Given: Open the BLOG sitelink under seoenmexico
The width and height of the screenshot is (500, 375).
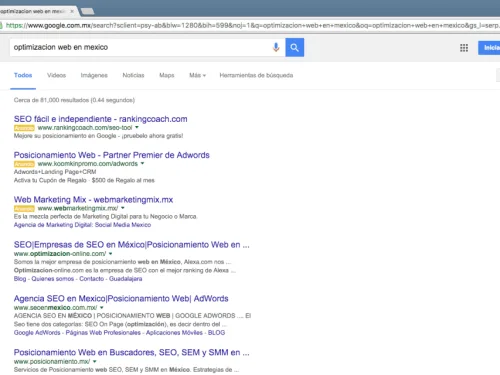Looking at the screenshot, I should tap(216, 333).
